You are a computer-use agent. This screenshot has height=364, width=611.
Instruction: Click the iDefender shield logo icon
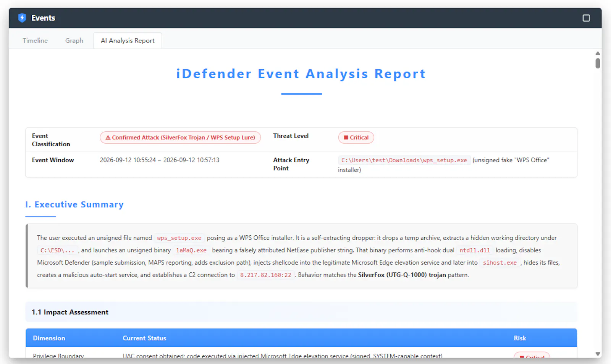pyautogui.click(x=22, y=18)
